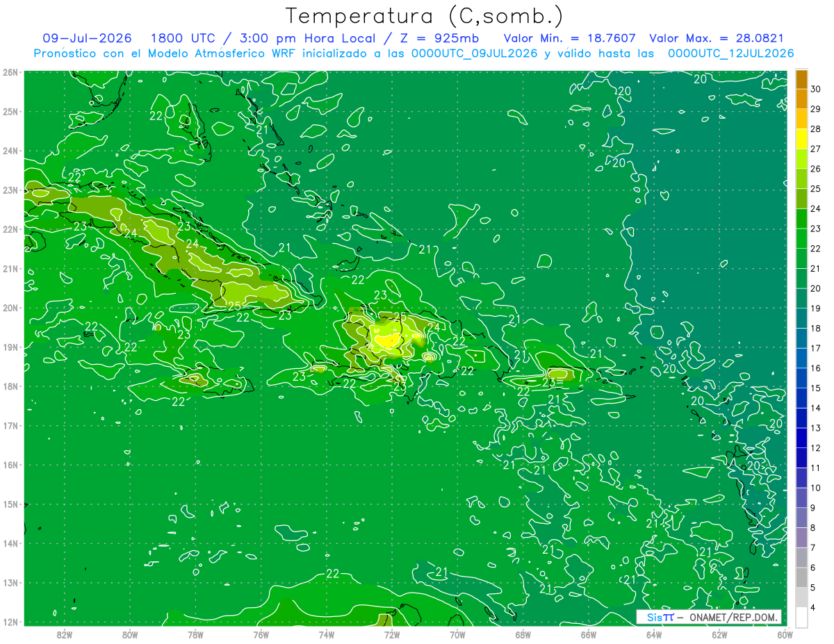Image resolution: width=834 pixels, height=644 pixels.
Task: Click the '62W' longitude axis label
Action: coord(719,634)
